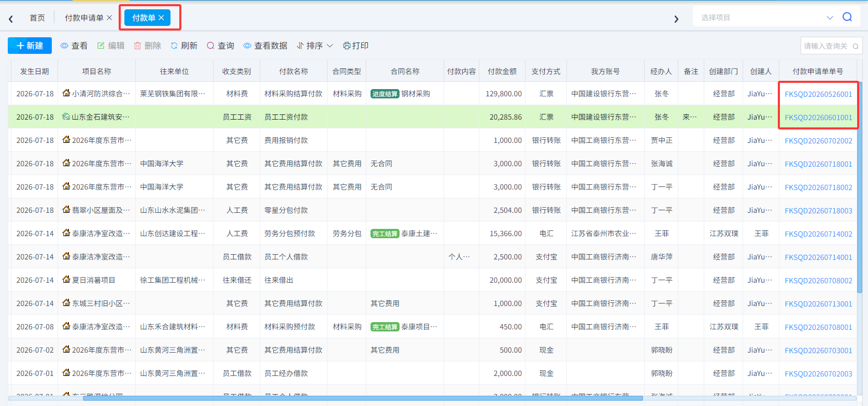Viewport: 868px width, 406px height.
Task: Open link FKSQD20260601001
Action: coord(818,118)
